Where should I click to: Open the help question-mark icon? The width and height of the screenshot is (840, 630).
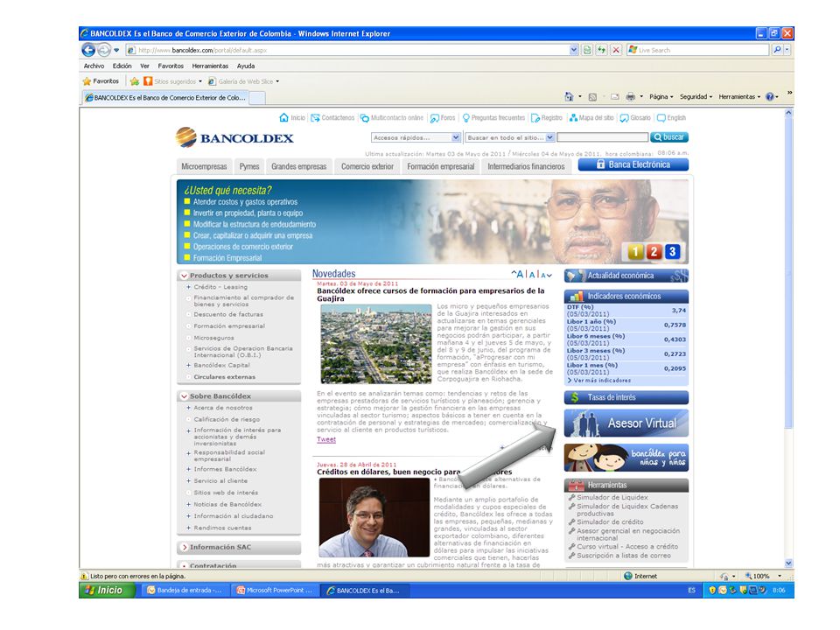(770, 97)
